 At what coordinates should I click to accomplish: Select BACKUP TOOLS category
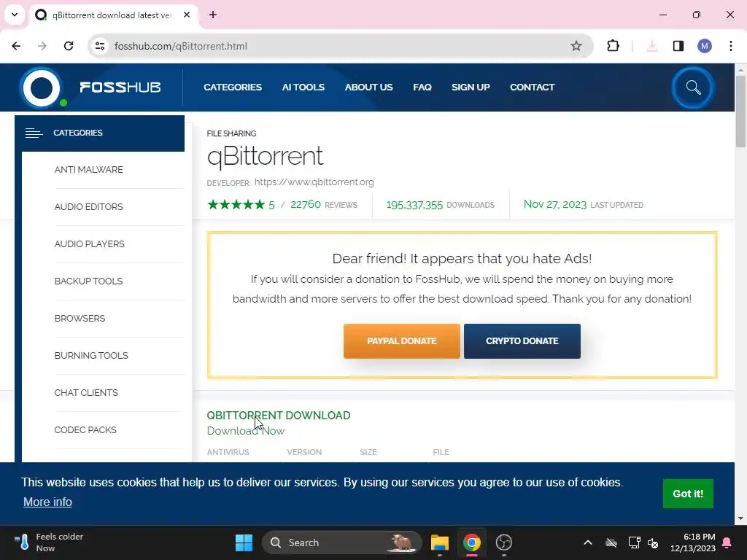(x=88, y=281)
